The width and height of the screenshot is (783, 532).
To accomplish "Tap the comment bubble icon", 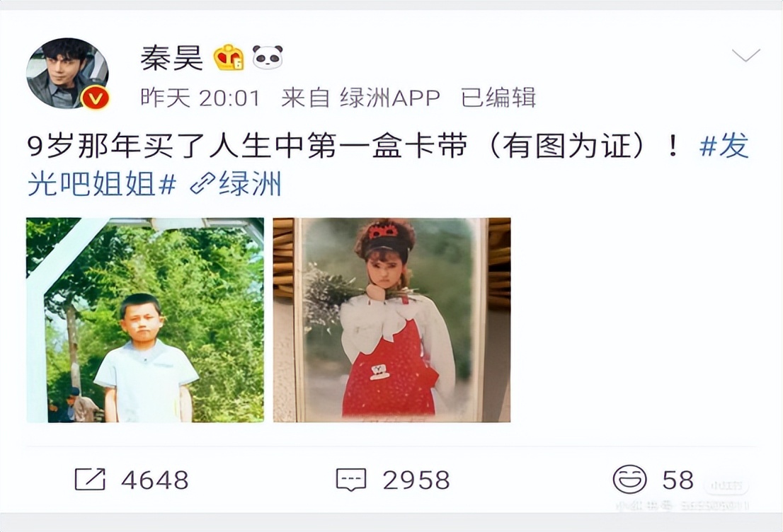I will pos(351,480).
